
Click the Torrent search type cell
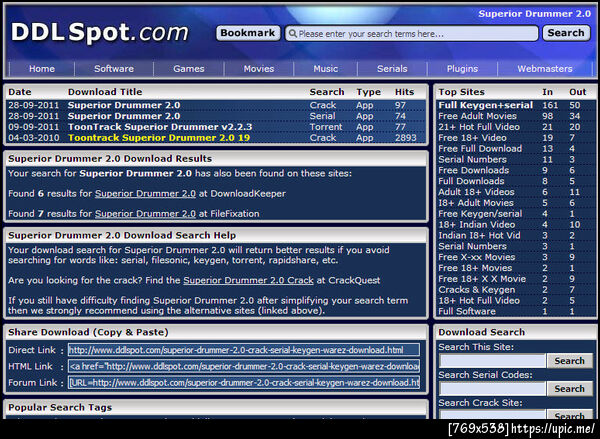(326, 127)
